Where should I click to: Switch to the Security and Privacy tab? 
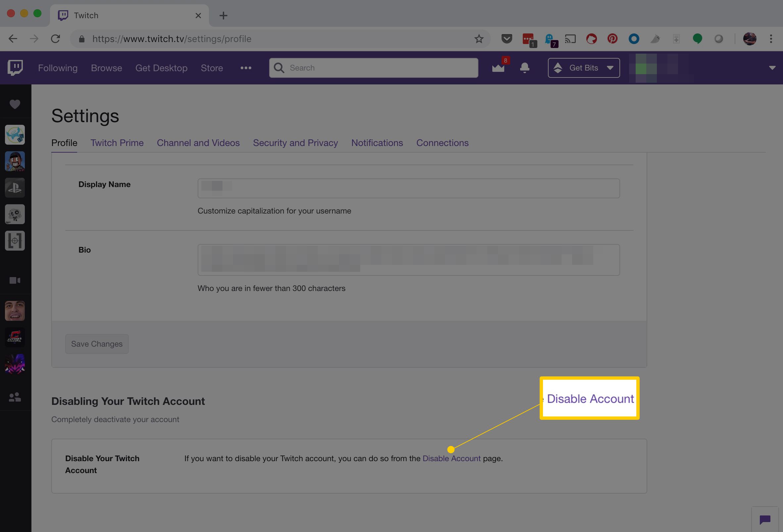295,143
